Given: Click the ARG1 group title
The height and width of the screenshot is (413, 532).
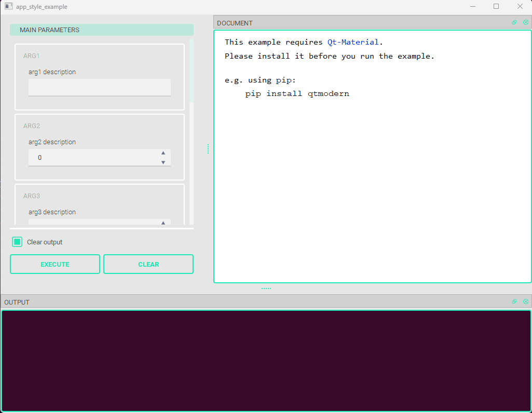Looking at the screenshot, I should (x=31, y=56).
